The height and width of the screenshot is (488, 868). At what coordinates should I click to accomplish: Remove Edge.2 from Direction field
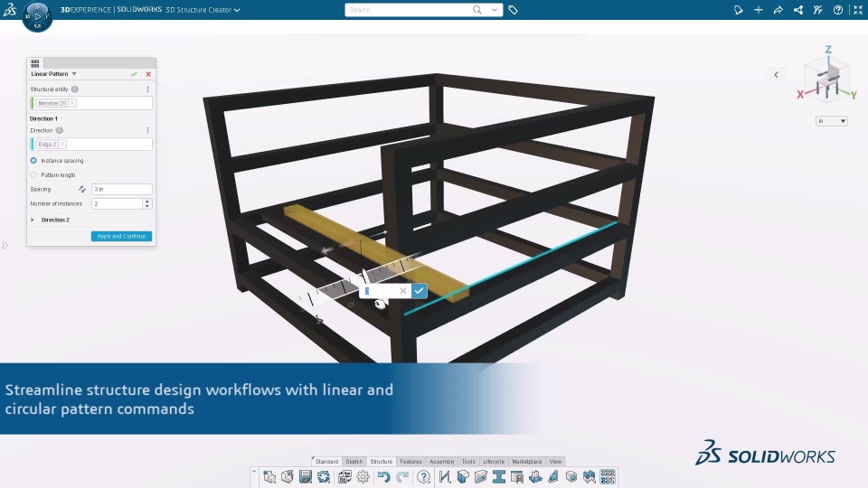[62, 144]
